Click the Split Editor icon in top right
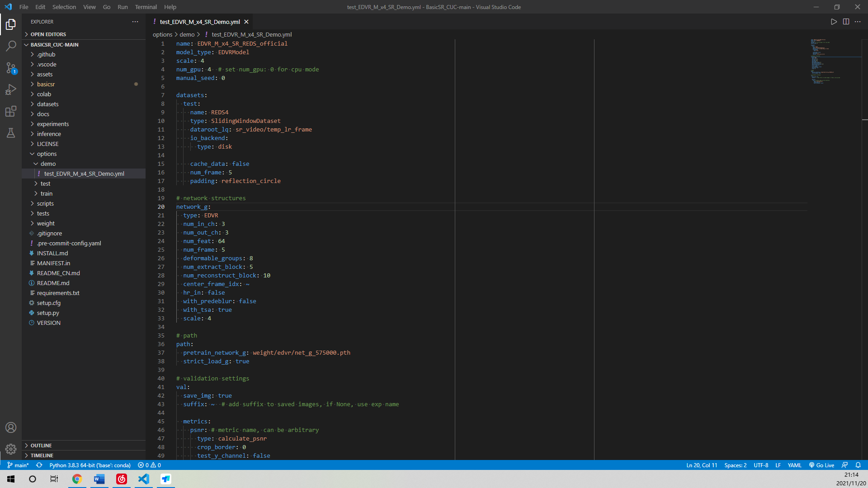 click(846, 21)
